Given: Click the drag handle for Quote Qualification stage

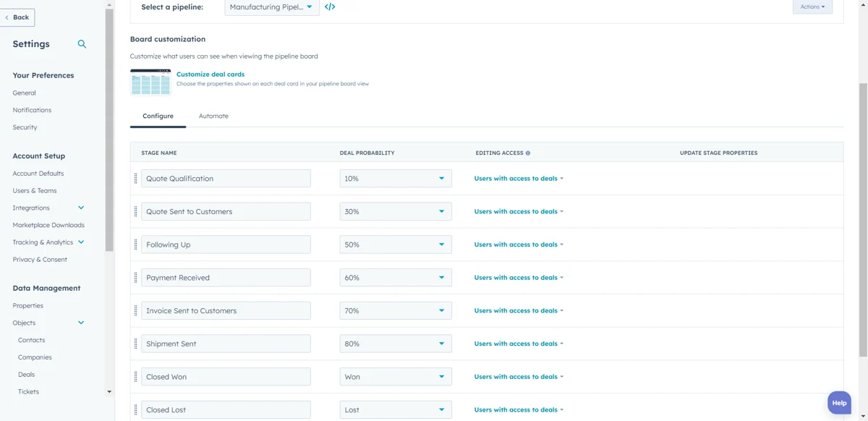Looking at the screenshot, I should tap(136, 178).
